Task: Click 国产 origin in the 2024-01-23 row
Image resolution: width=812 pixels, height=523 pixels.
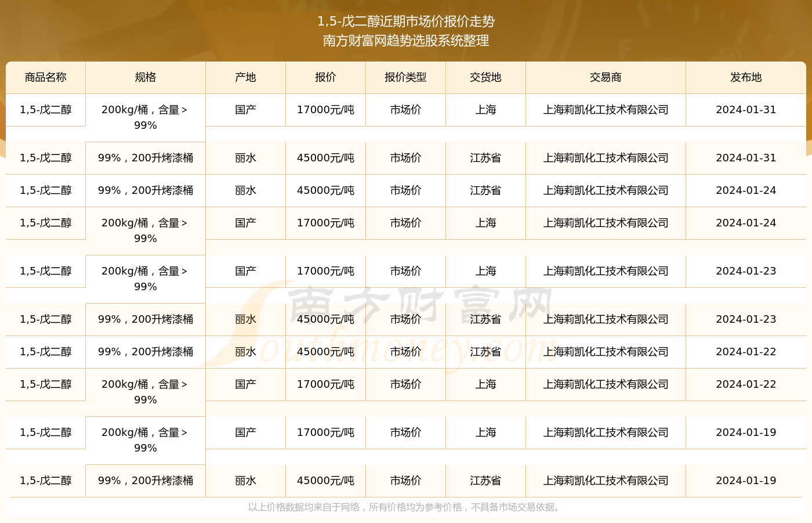Action: [x=245, y=271]
